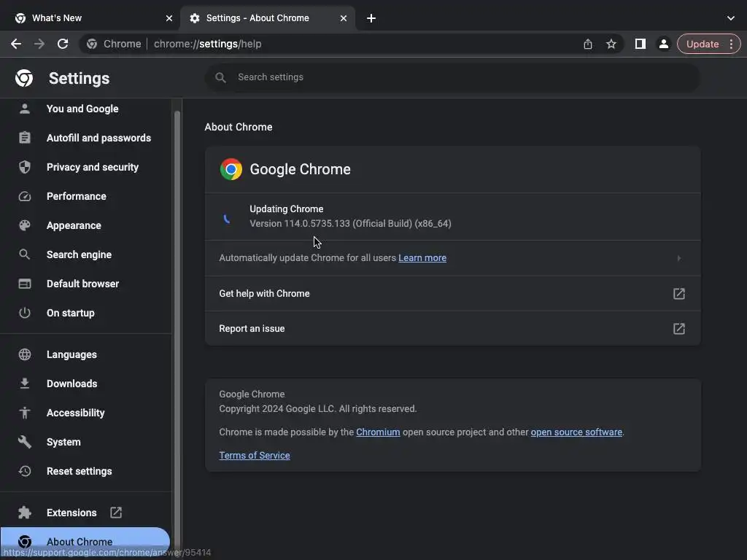Open the external link icon beside Extensions
This screenshot has height=560, width=747.
coord(116,513)
